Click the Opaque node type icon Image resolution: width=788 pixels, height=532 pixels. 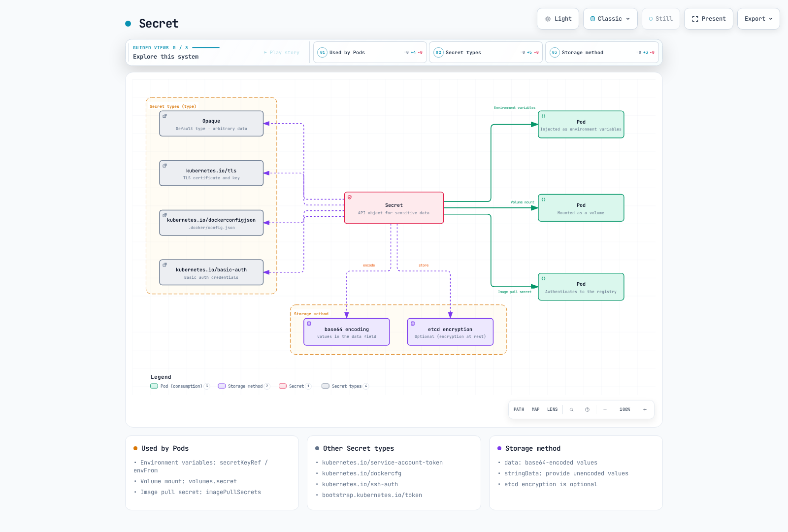pos(165,116)
